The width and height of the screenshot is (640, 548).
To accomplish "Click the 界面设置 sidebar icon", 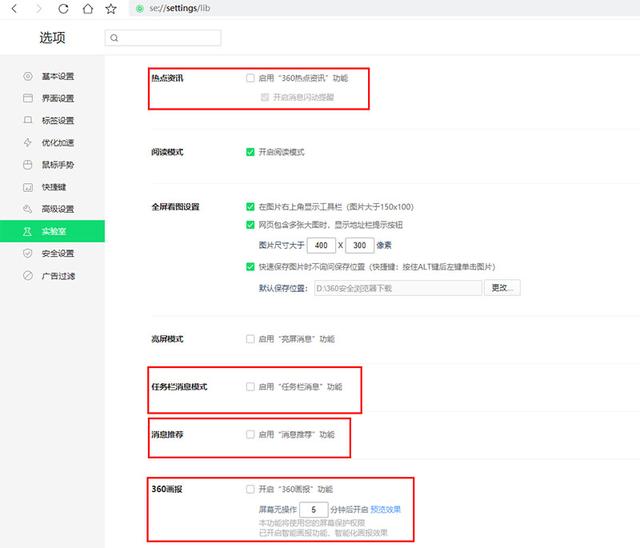I will click(x=28, y=98).
